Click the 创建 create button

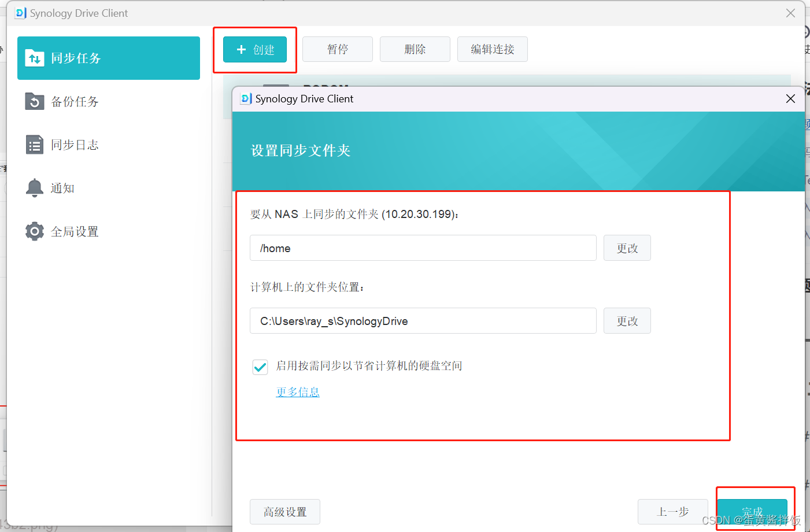point(255,50)
